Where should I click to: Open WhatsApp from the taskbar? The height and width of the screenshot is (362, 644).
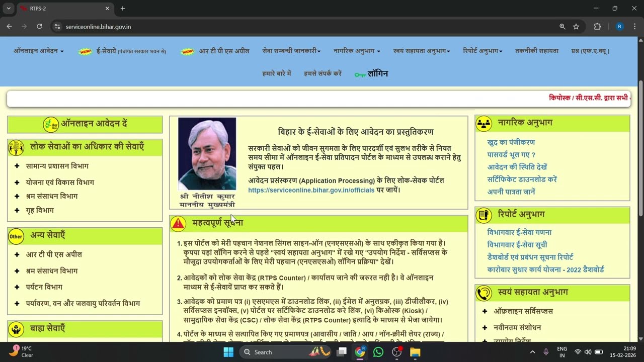pyautogui.click(x=378, y=352)
